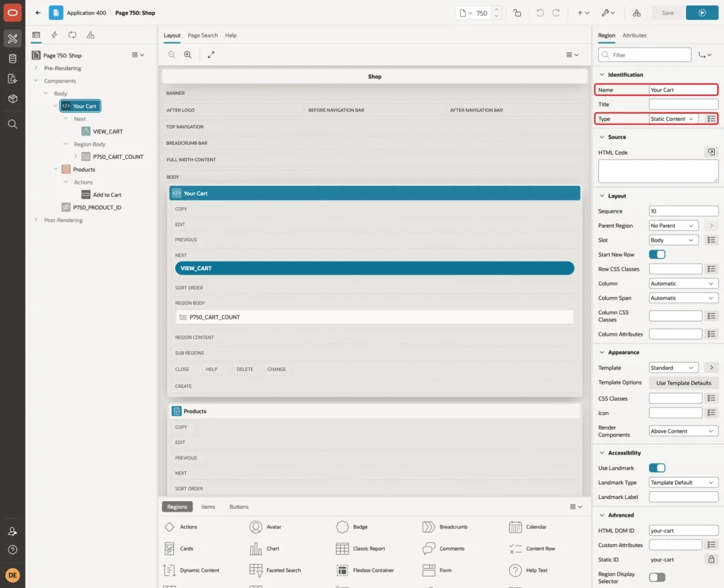Select P750_CART_COUNT in the tree
The height and width of the screenshot is (588, 724).
pos(118,157)
